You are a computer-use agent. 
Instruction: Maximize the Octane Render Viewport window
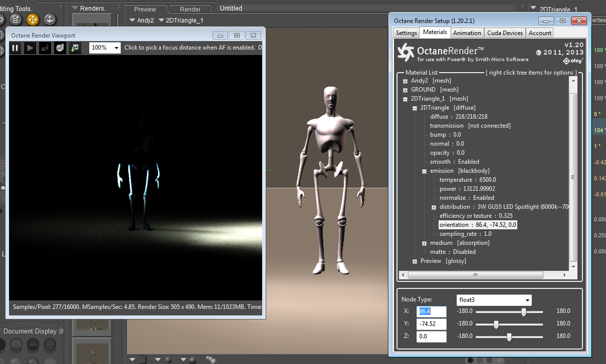click(236, 35)
